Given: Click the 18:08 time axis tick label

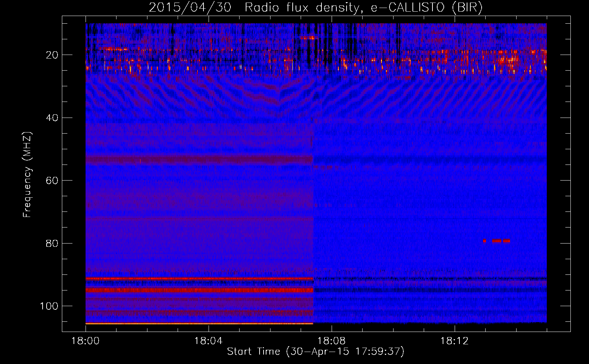Looking at the screenshot, I should 331,341.
